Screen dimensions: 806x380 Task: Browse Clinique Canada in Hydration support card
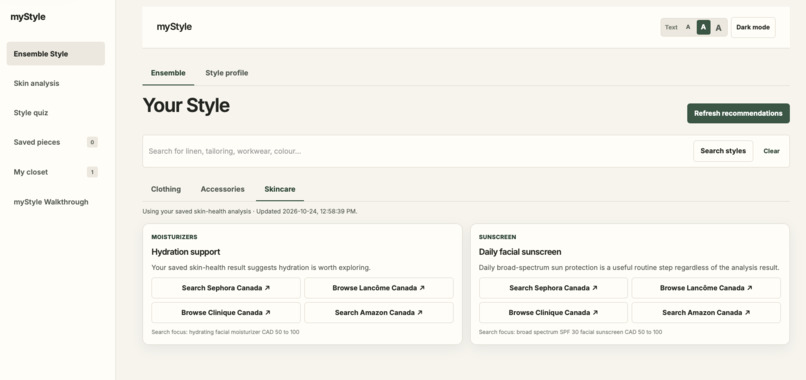pyautogui.click(x=226, y=313)
